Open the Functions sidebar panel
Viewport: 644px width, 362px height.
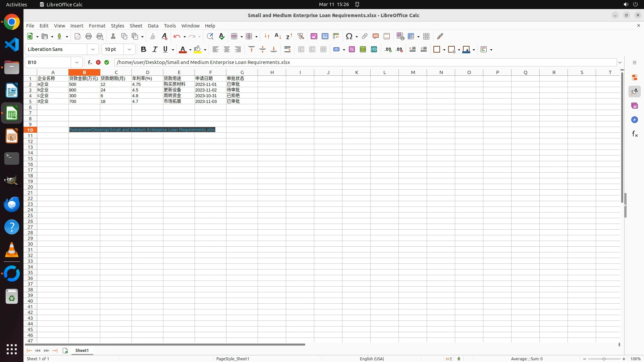(x=634, y=134)
